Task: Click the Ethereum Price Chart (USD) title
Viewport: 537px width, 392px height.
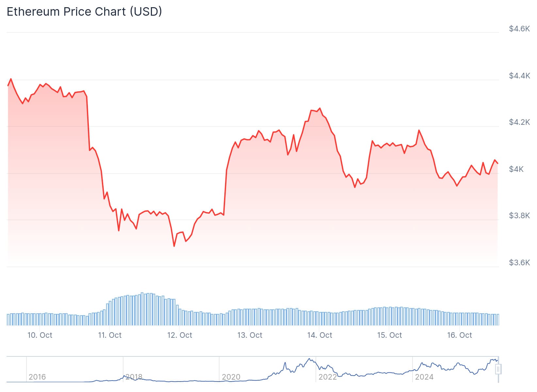Action: pos(84,12)
